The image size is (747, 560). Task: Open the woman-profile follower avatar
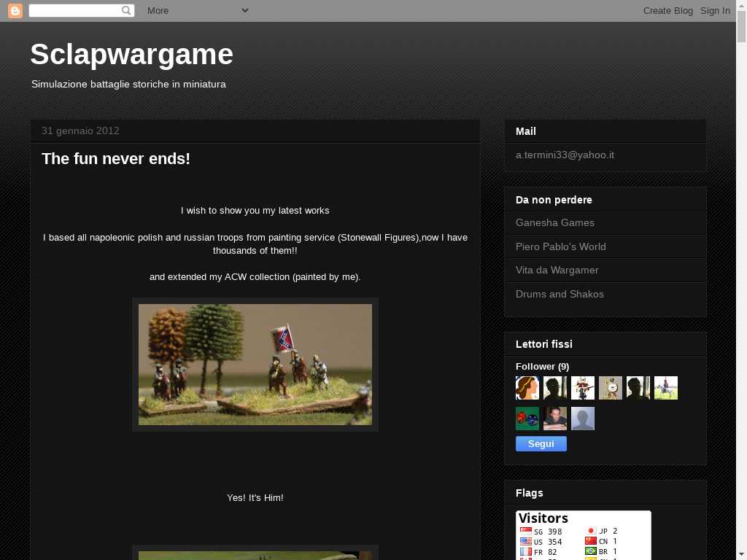[527, 388]
